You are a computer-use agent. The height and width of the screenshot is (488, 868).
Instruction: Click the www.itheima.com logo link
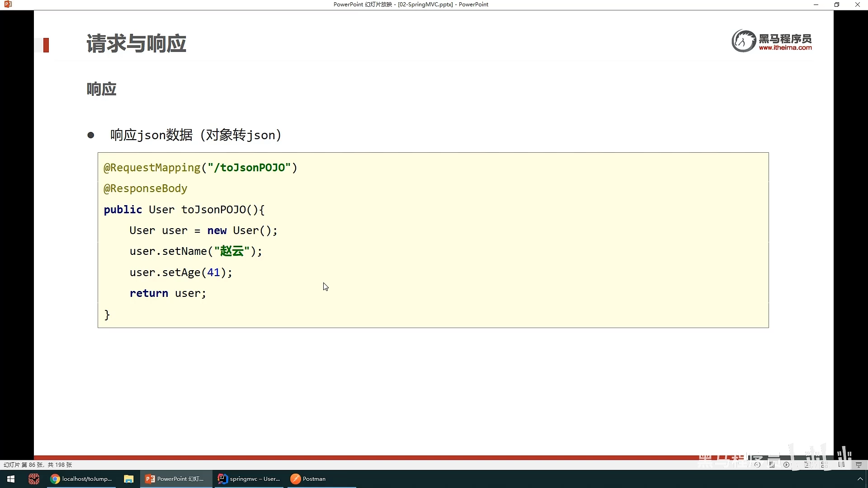[785, 47]
